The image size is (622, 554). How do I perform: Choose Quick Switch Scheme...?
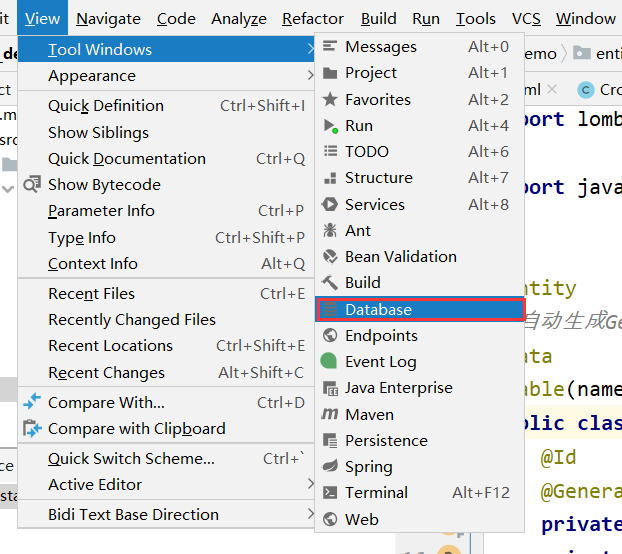tap(166, 458)
